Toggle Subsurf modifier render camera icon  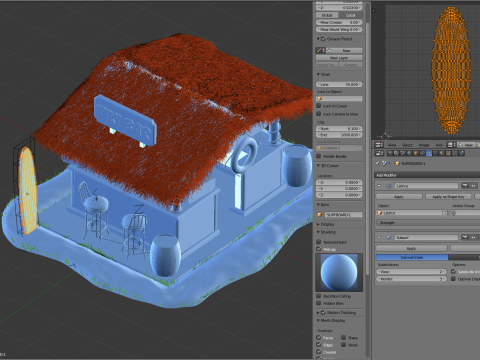click(x=465, y=237)
